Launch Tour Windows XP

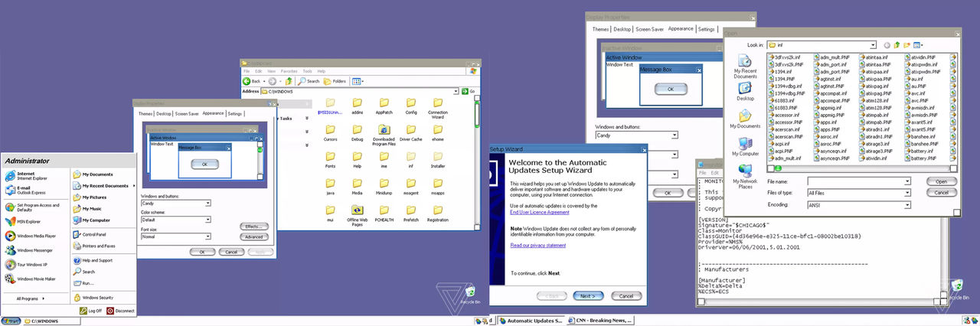pyautogui.click(x=27, y=265)
